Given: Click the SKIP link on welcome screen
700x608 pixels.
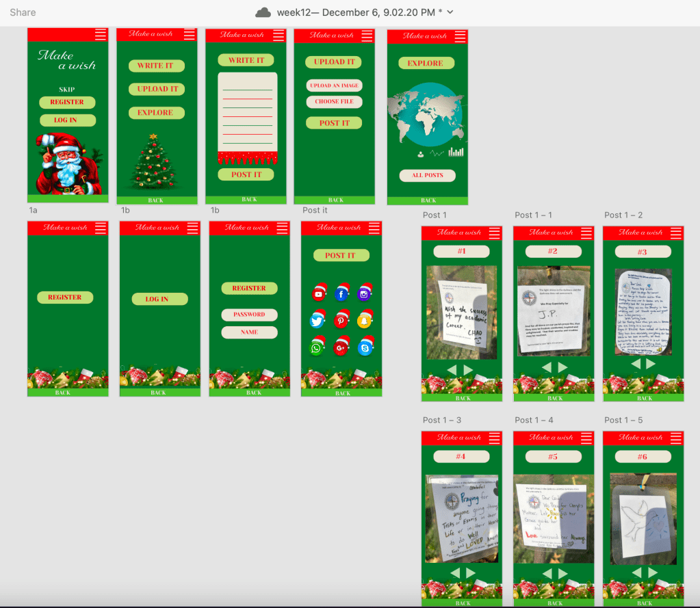Looking at the screenshot, I should [x=66, y=90].
